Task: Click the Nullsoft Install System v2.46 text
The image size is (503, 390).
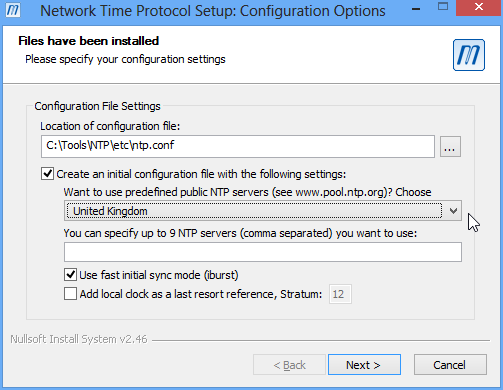Action: (x=79, y=339)
